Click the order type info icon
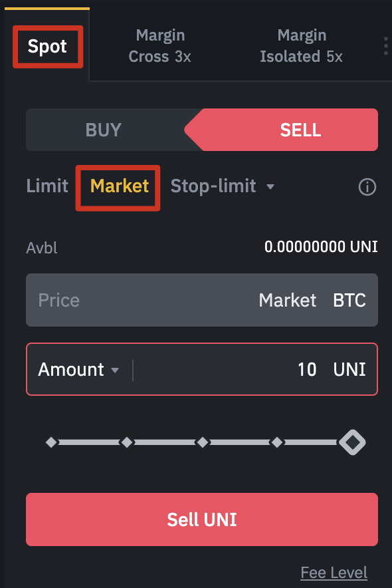This screenshot has height=588, width=392. (367, 187)
